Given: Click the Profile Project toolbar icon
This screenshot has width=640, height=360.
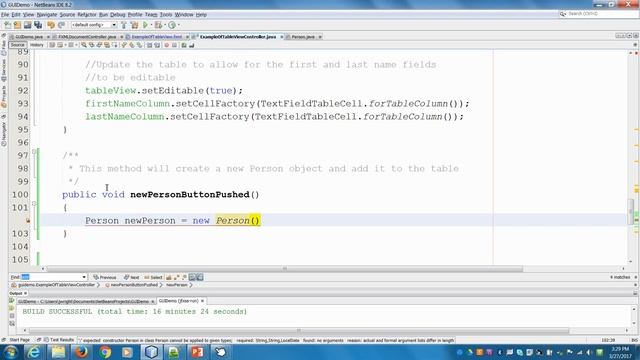Looking at the screenshot, I should (172, 25).
